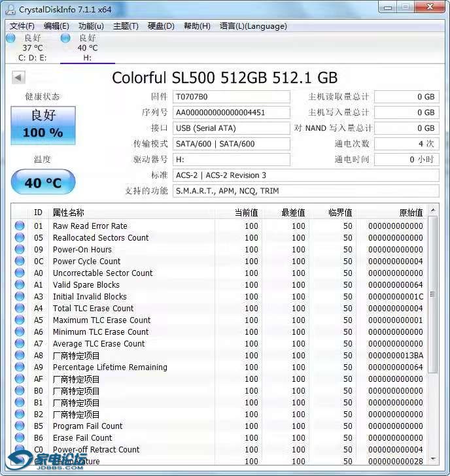
Task: Click the 对 NAND 写入量总计 value field
Action: click(x=407, y=128)
